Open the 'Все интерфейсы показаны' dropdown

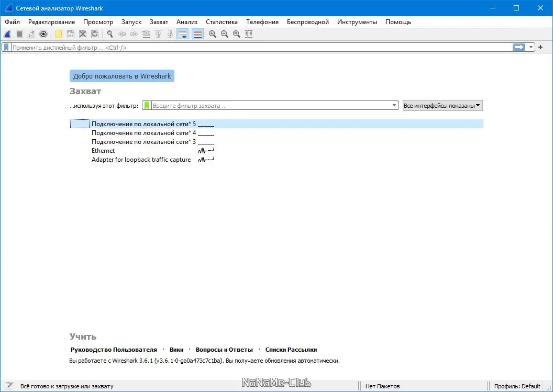pos(443,105)
